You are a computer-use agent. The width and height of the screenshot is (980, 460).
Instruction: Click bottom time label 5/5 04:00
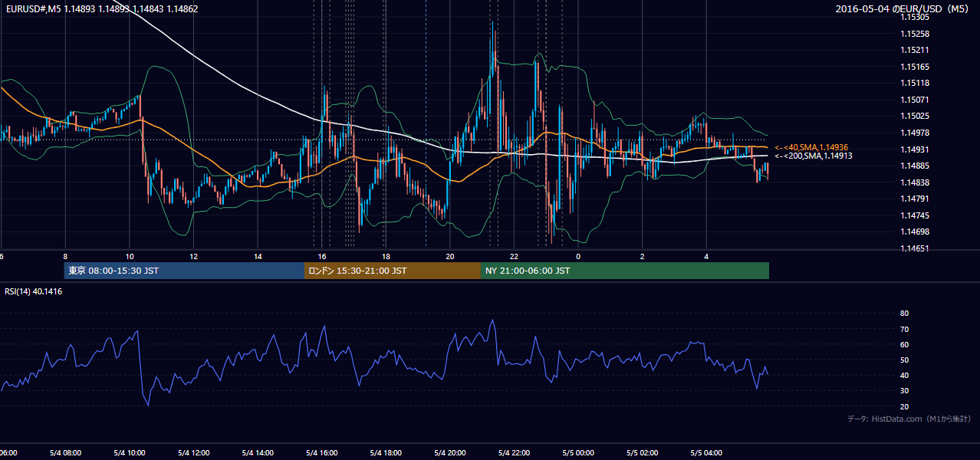click(706, 453)
